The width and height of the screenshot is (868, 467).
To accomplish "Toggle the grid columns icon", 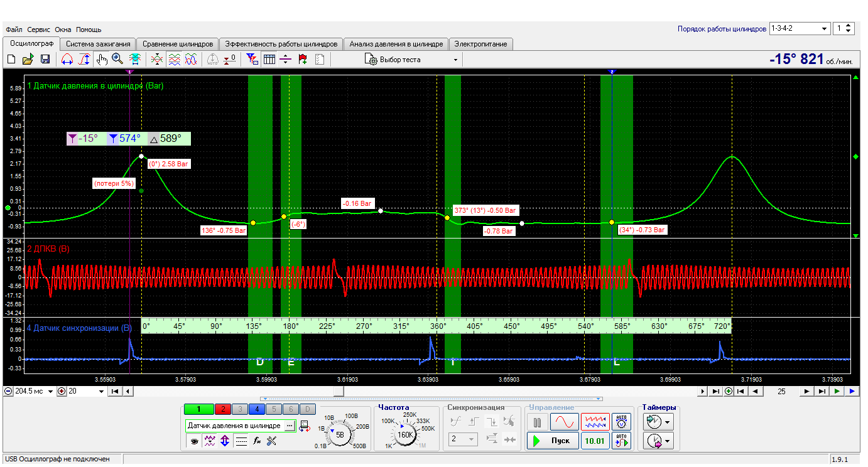I will tap(269, 60).
